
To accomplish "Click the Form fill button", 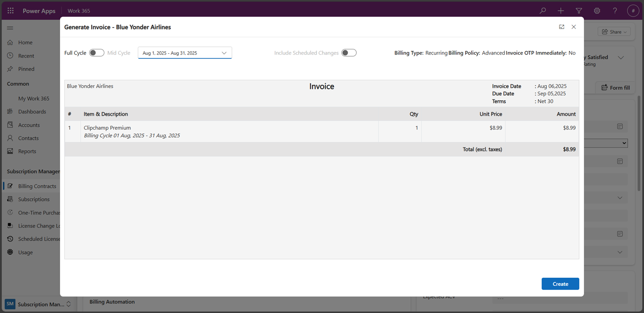I will (616, 87).
